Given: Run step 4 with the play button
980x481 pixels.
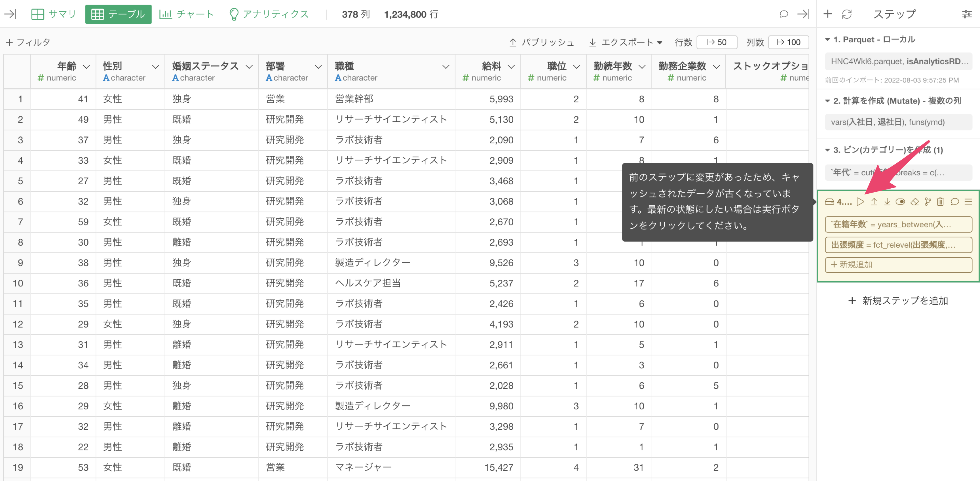Looking at the screenshot, I should coord(860,202).
